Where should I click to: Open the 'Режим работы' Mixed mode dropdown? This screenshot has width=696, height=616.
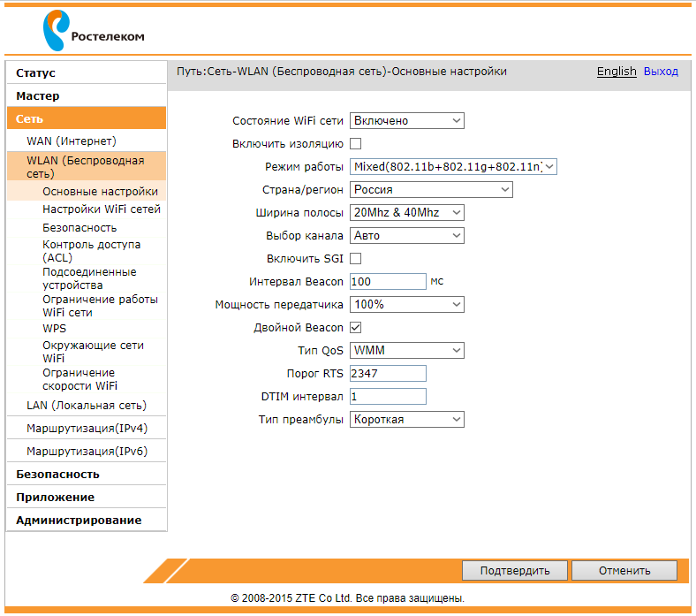point(453,166)
